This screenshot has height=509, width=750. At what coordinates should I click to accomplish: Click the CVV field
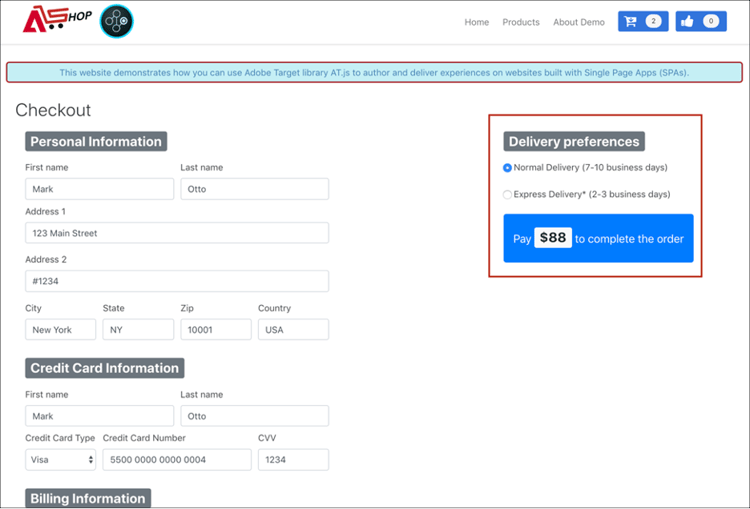pos(293,460)
